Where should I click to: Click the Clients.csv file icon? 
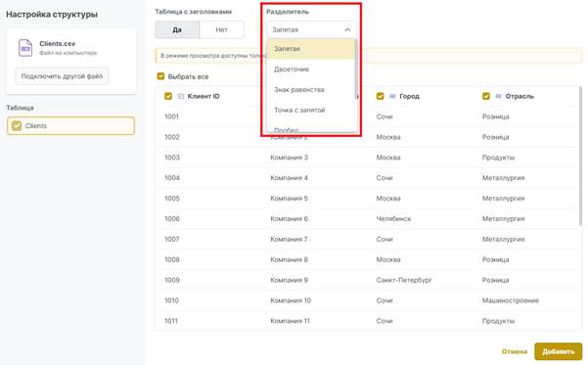(x=25, y=48)
